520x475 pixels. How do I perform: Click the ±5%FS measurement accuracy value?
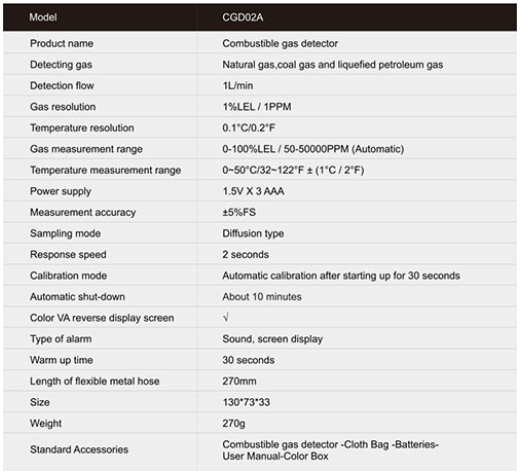pyautogui.click(x=239, y=212)
